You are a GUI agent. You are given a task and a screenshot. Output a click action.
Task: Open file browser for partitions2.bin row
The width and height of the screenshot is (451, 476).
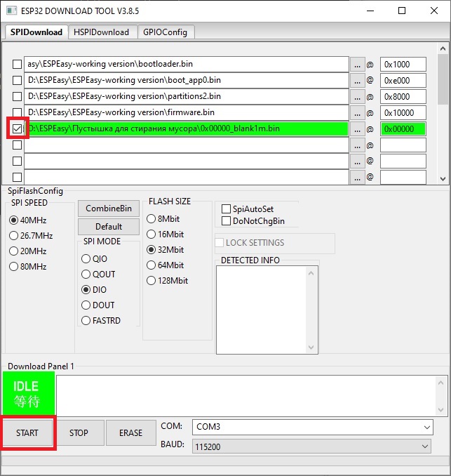coord(357,97)
